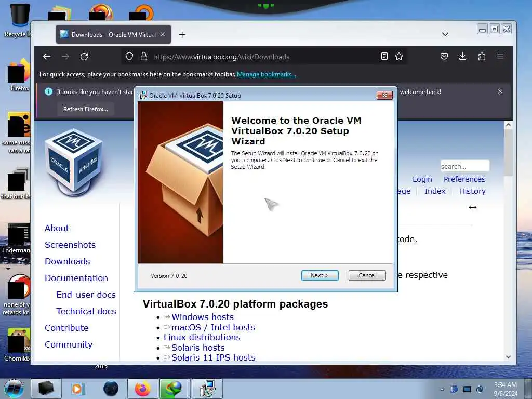This screenshot has height=399, width=532.
Task: Open Technical docs link
Action: pos(86,311)
